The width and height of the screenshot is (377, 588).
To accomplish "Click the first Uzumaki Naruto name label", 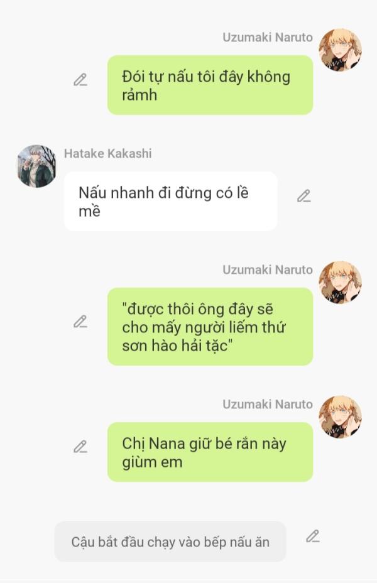I will click(x=268, y=37).
